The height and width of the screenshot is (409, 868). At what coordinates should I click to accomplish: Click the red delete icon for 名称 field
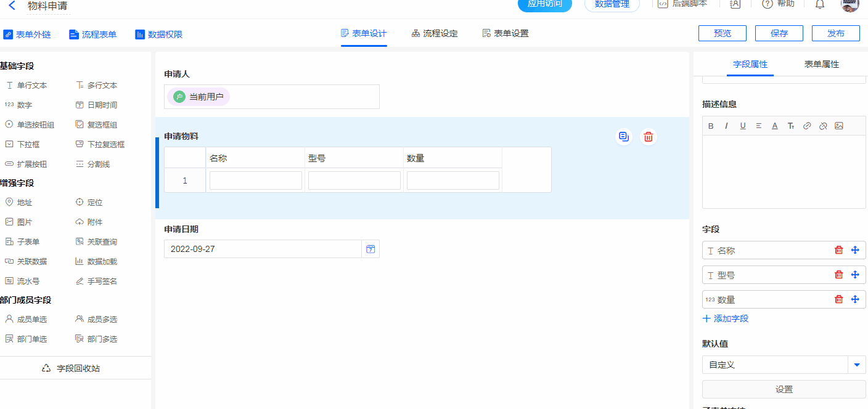click(x=838, y=250)
